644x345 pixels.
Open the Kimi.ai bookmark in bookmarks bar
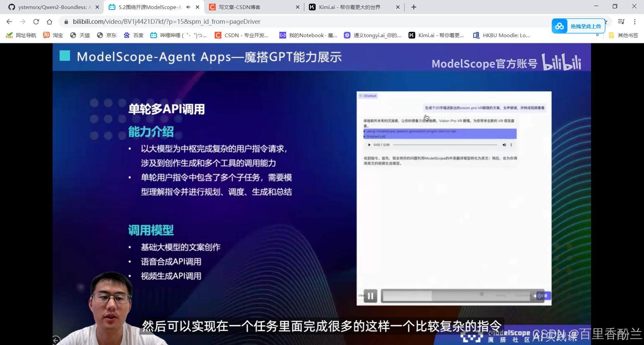[436, 35]
